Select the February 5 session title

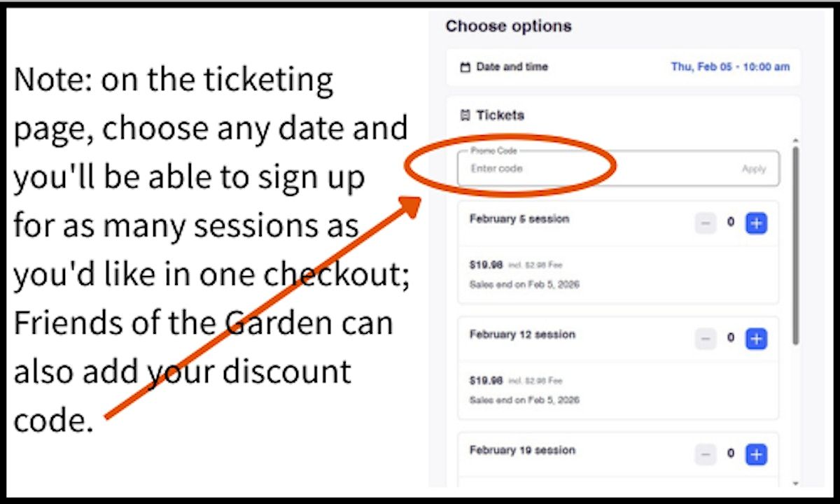(519, 219)
